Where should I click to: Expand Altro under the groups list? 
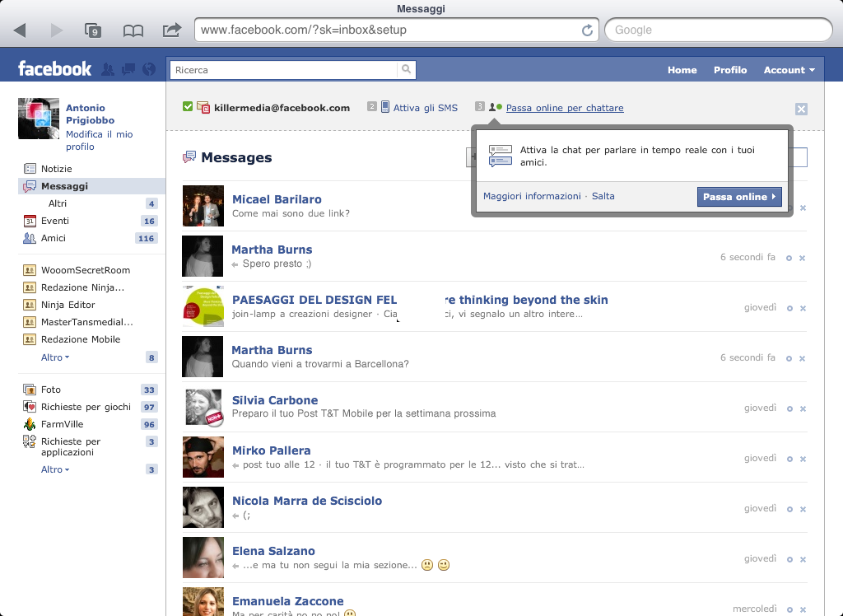tap(55, 357)
